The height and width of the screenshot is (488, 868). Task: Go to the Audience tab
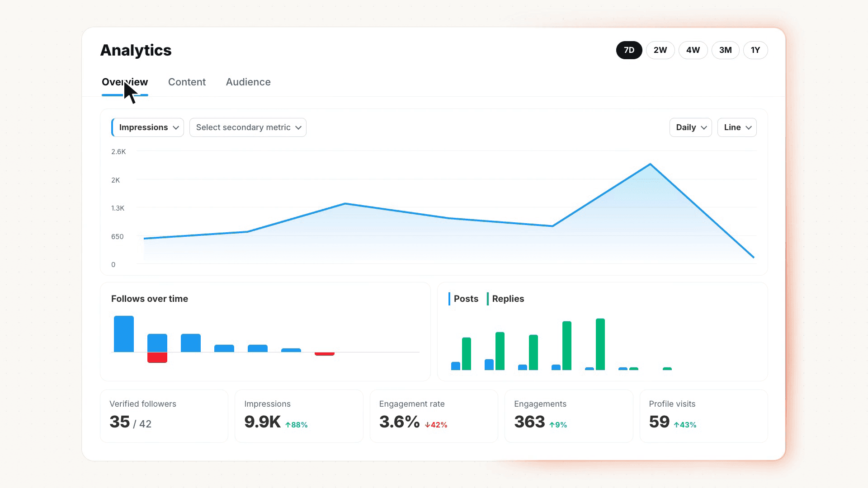coord(248,82)
